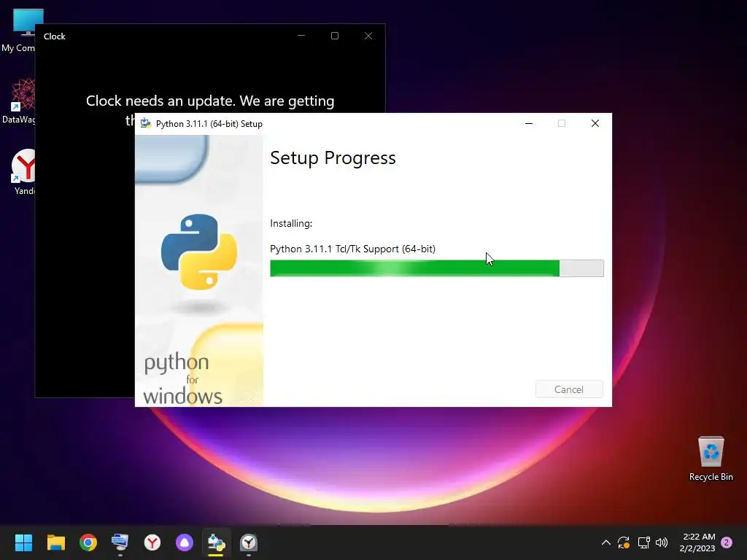Select the Python installer taskbar icon
The image size is (747, 560).
click(x=216, y=542)
